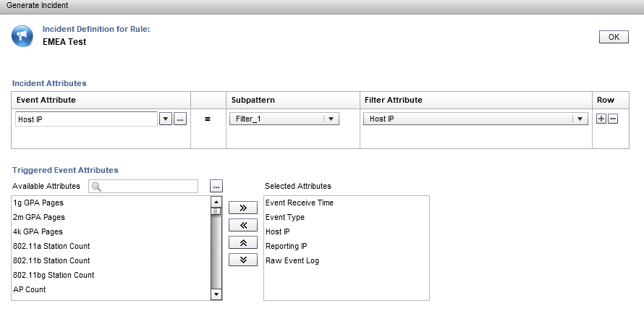The width and height of the screenshot is (644, 319).
Task: Click the Available Attributes scrollbar thumb
Action: (216, 211)
